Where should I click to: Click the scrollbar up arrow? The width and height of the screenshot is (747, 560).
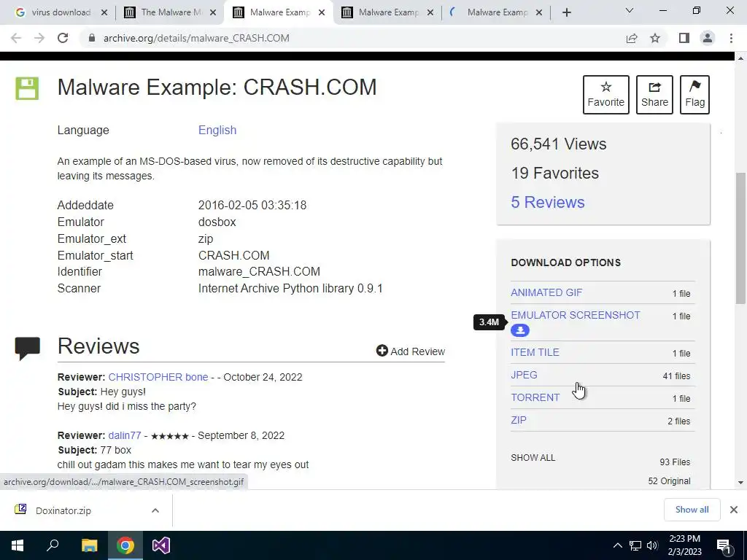pos(740,58)
